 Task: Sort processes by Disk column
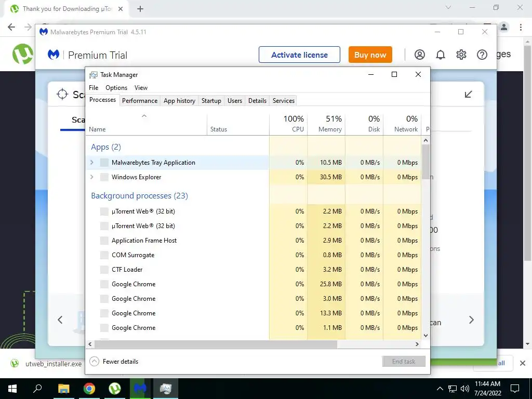click(x=364, y=124)
